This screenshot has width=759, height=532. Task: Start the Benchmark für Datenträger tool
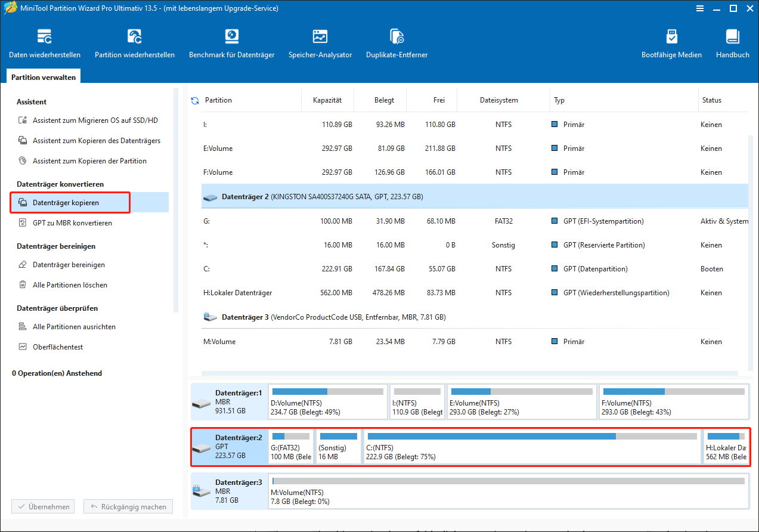[x=232, y=44]
